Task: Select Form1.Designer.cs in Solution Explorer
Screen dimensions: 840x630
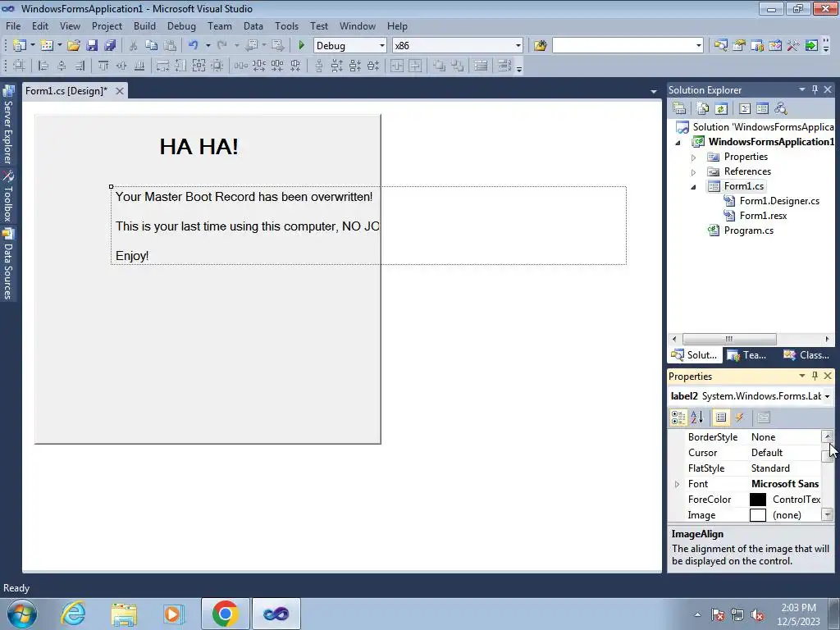Action: (779, 201)
